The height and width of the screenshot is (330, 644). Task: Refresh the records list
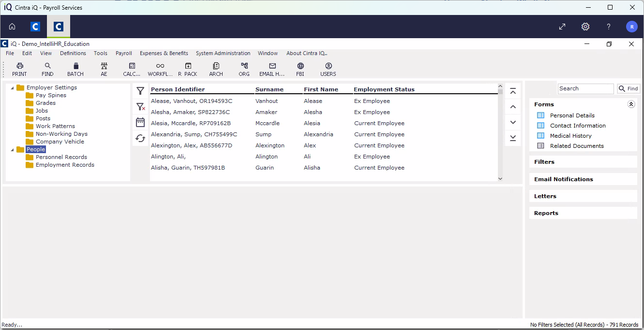click(140, 138)
